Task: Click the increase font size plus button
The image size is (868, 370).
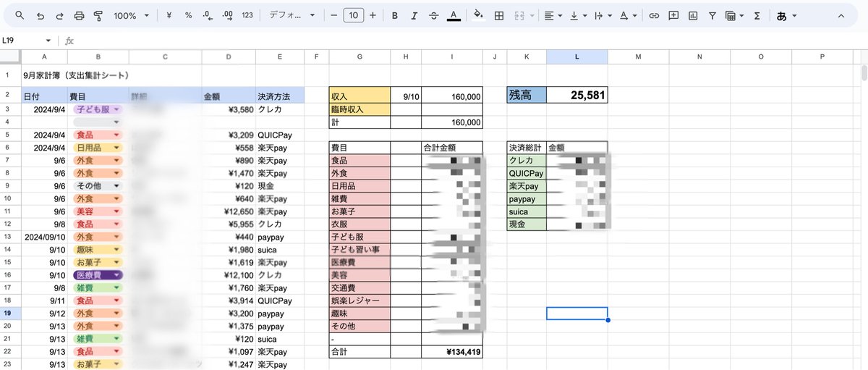Action: pyautogui.click(x=373, y=15)
